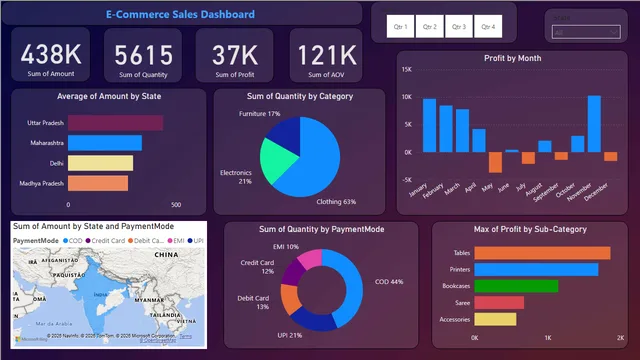Click the Profit by Month chart title

(513, 58)
